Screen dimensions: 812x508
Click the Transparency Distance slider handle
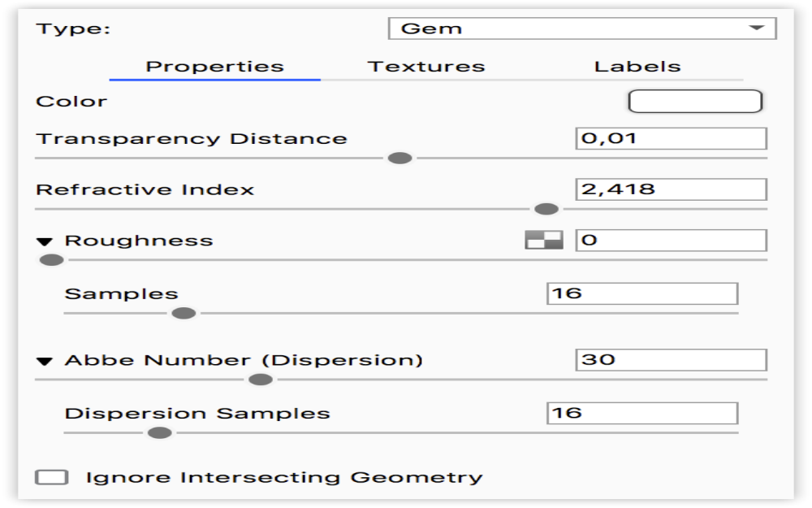(x=400, y=158)
